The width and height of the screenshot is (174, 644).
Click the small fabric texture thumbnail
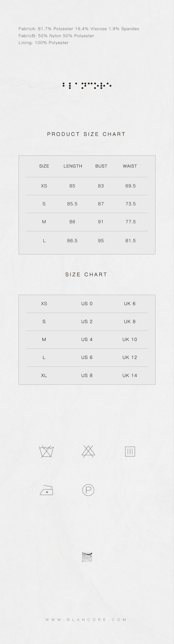click(87, 557)
